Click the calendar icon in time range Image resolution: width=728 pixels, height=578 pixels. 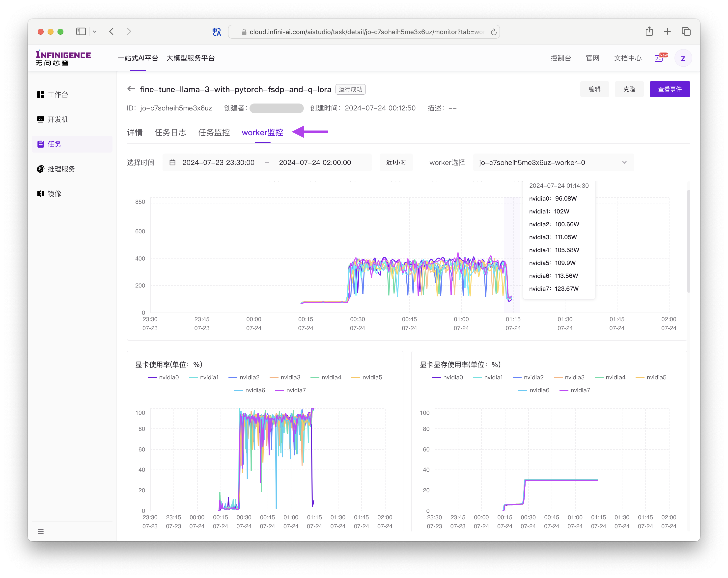pyautogui.click(x=172, y=163)
